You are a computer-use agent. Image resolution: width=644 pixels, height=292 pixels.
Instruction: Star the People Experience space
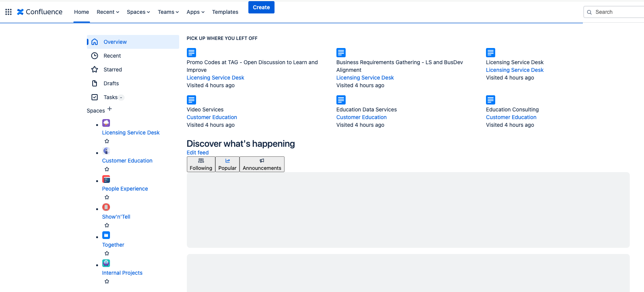point(107,197)
